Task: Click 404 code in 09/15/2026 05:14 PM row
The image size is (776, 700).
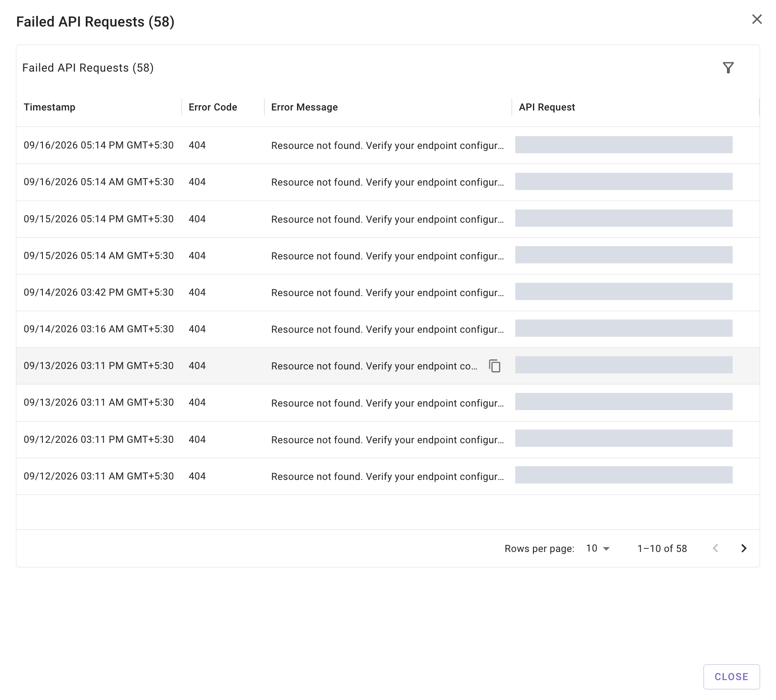Action: [x=197, y=219]
